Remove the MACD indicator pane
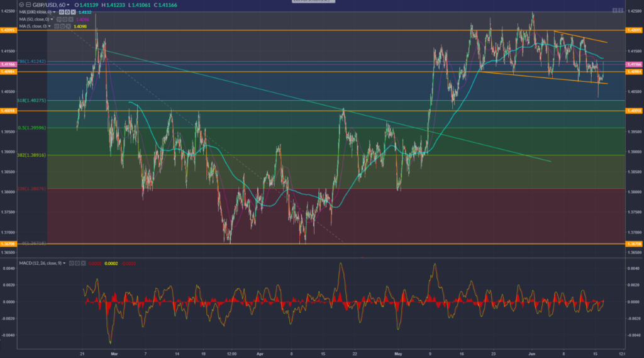Screen dimensions: 644x358 click(x=84, y=263)
